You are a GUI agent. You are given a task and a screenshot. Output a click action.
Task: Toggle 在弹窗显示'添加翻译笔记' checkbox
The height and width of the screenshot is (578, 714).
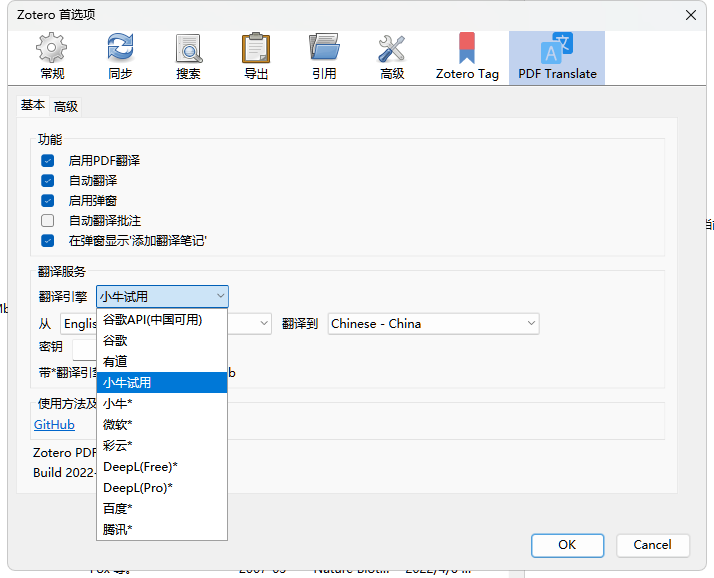pyautogui.click(x=47, y=241)
